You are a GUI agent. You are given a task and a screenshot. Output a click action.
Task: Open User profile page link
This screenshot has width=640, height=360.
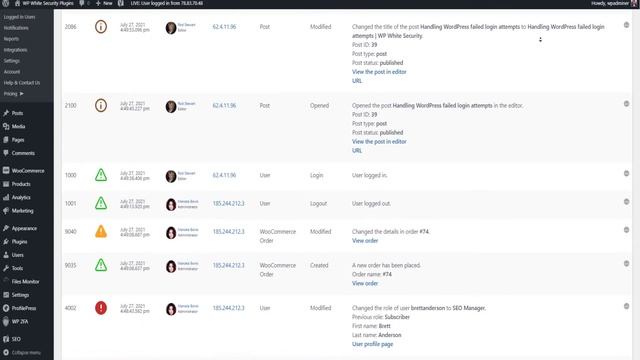(x=372, y=344)
